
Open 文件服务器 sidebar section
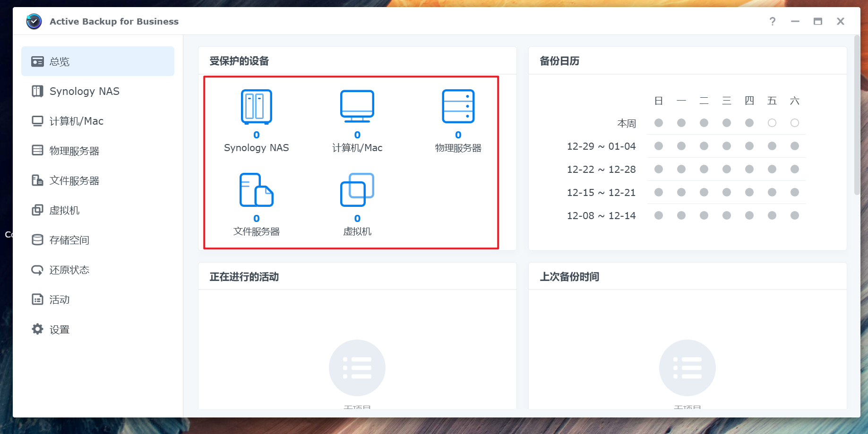(x=98, y=180)
